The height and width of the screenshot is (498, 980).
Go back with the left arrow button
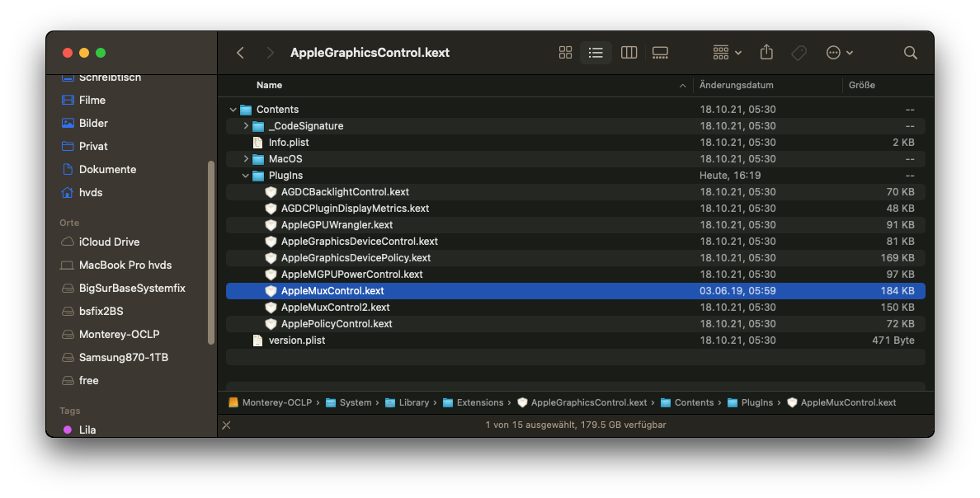pyautogui.click(x=240, y=53)
